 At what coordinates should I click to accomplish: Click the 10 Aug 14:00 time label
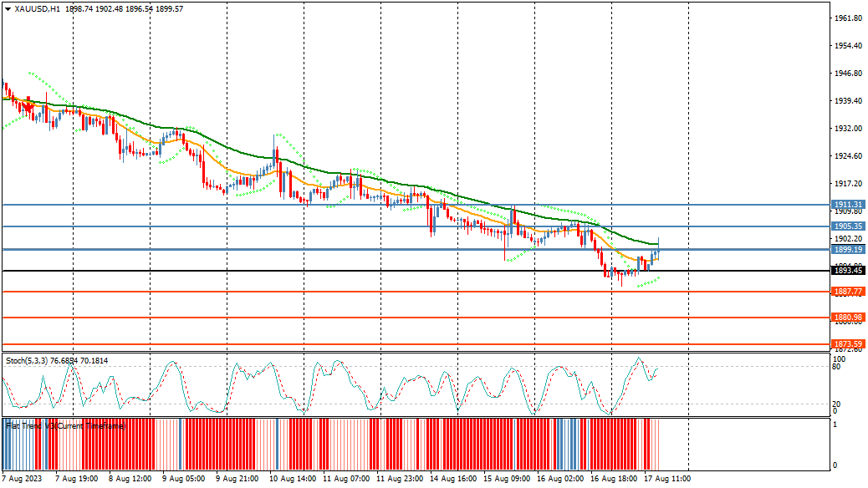(x=293, y=479)
